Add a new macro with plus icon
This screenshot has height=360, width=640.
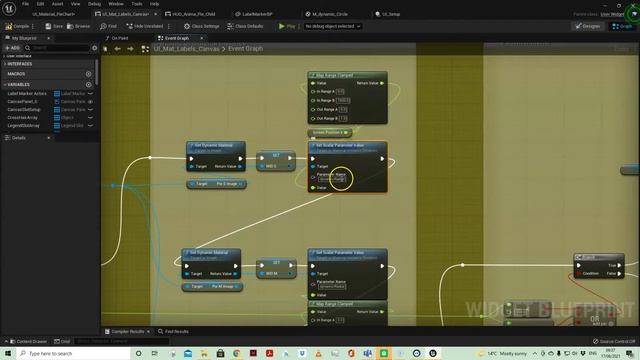coord(89,74)
